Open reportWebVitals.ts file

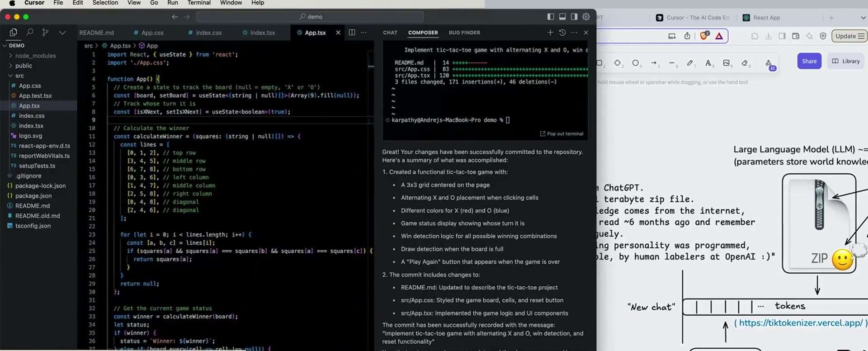point(38,156)
